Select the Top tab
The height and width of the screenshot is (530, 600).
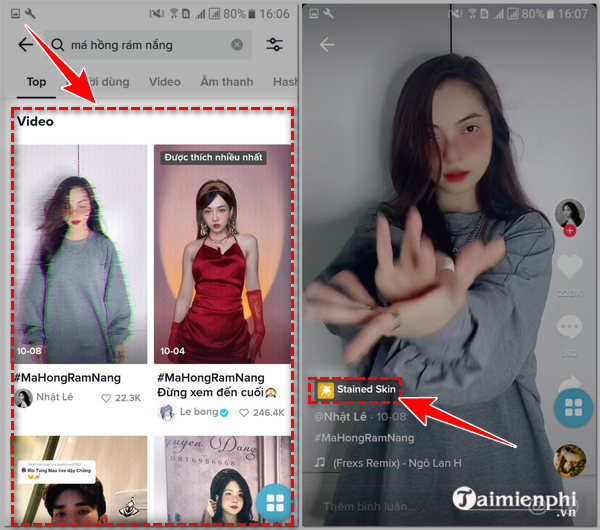(x=36, y=82)
